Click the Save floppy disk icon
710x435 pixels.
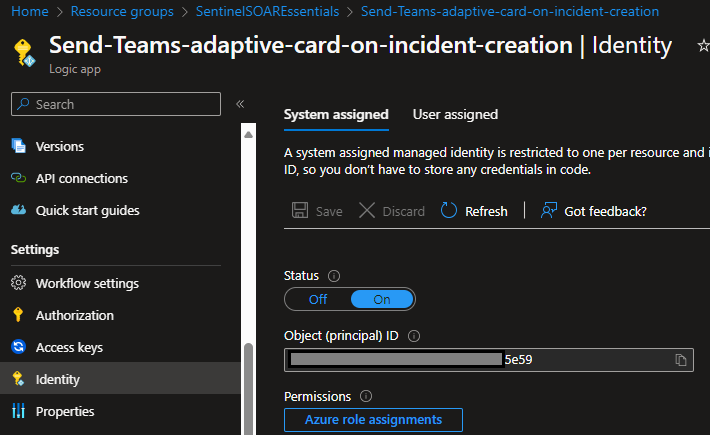click(x=300, y=210)
